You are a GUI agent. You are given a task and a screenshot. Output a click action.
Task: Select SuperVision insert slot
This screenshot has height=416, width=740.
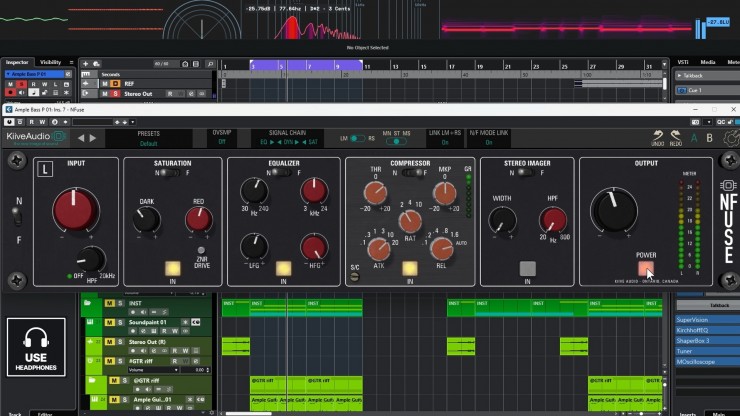click(707, 320)
